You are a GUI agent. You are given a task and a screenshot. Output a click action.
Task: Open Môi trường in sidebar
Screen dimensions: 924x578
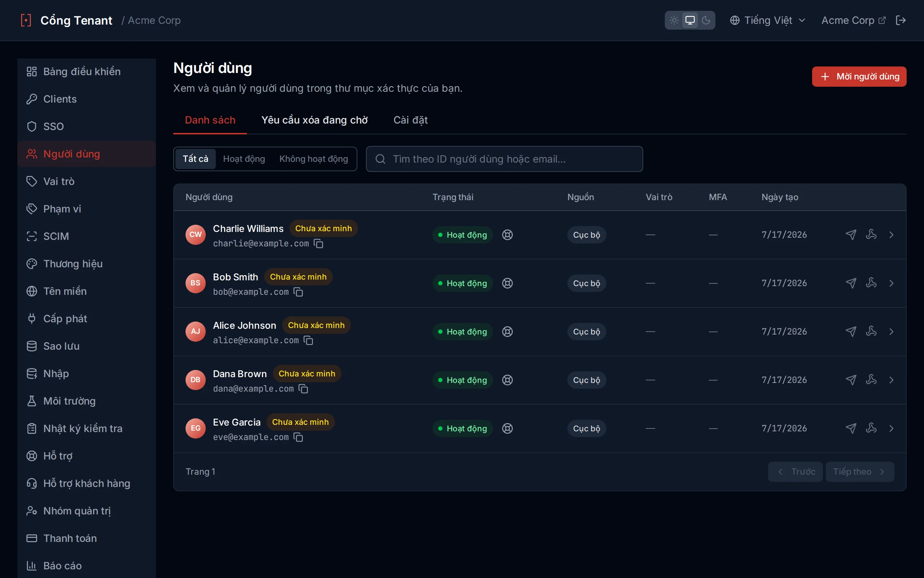click(x=87, y=401)
